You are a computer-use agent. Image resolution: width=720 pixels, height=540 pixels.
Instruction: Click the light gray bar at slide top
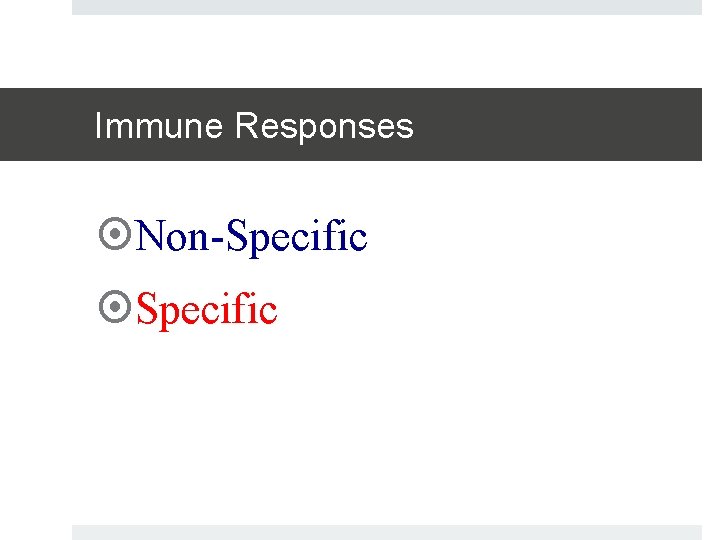tap(386, 7)
